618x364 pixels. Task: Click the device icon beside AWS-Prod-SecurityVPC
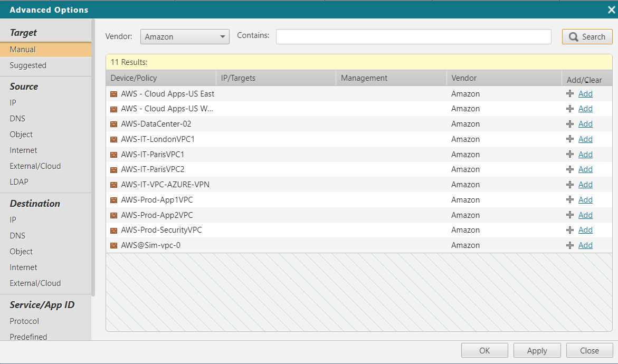113,231
